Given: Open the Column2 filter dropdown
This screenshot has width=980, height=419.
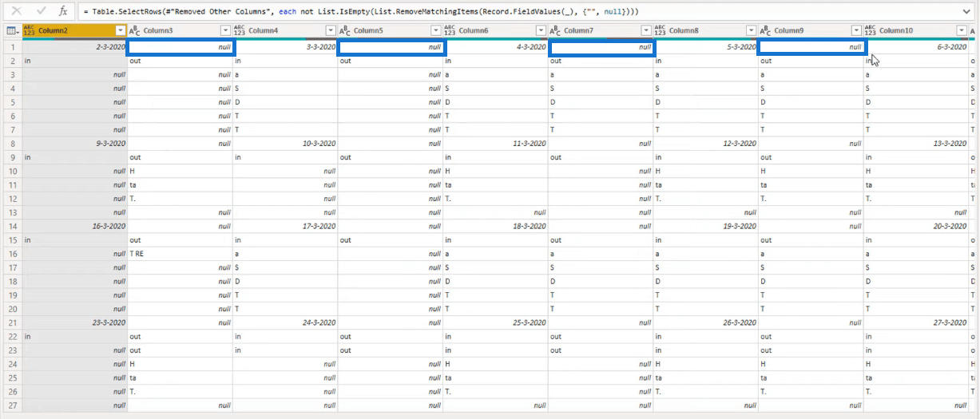Looking at the screenshot, I should click(x=120, y=30).
